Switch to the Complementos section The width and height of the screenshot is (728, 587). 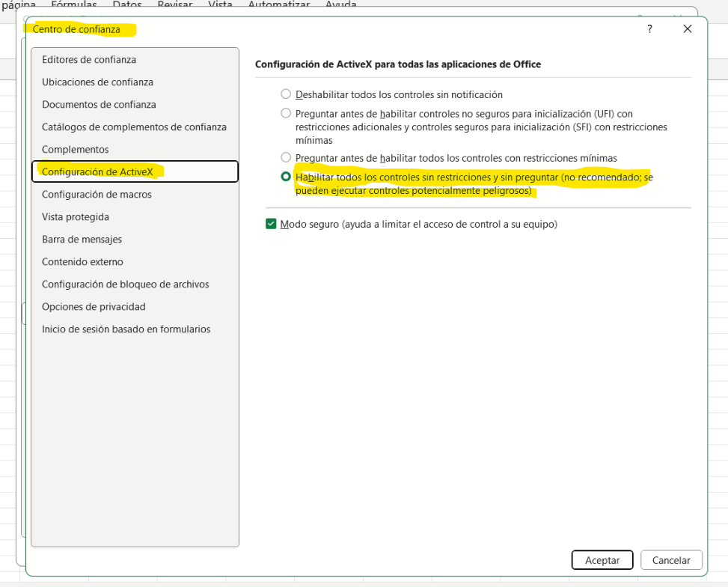pos(135,149)
